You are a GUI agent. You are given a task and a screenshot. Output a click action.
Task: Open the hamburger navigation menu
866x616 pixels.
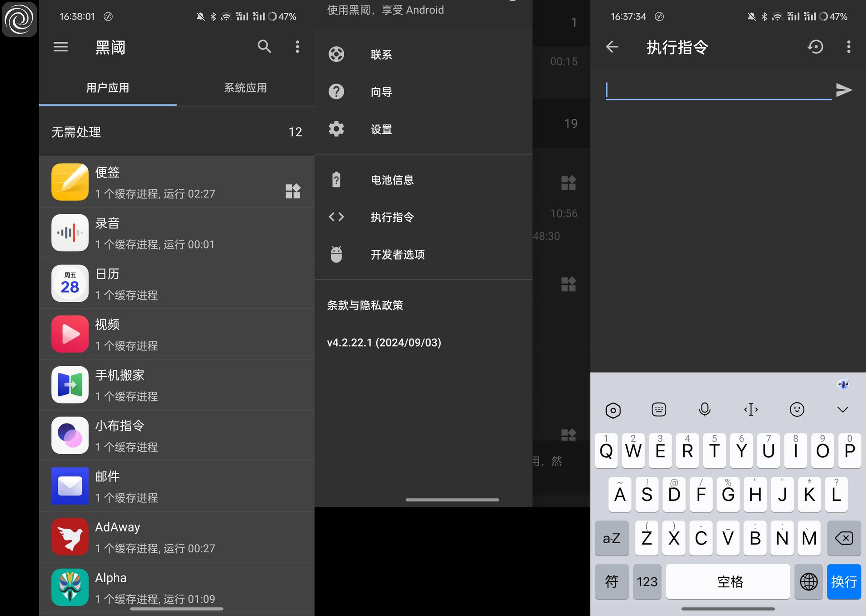pos(60,47)
